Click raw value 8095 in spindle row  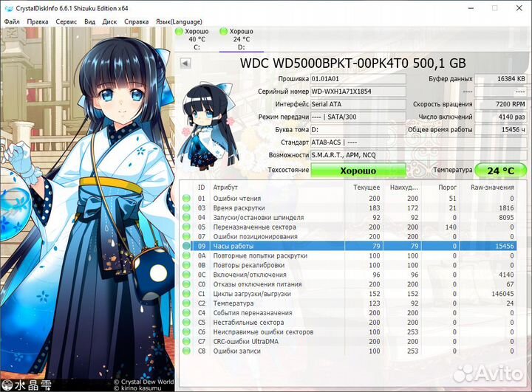(506, 217)
